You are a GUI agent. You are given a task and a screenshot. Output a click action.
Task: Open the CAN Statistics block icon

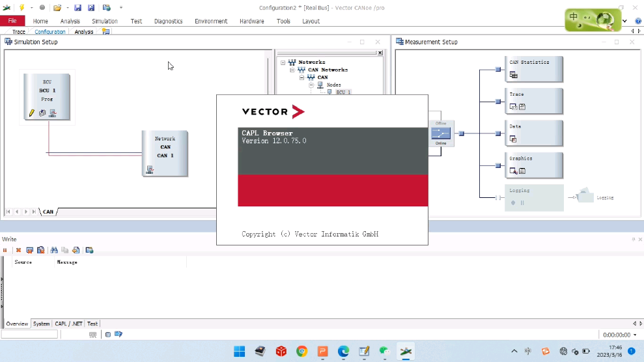[513, 75]
